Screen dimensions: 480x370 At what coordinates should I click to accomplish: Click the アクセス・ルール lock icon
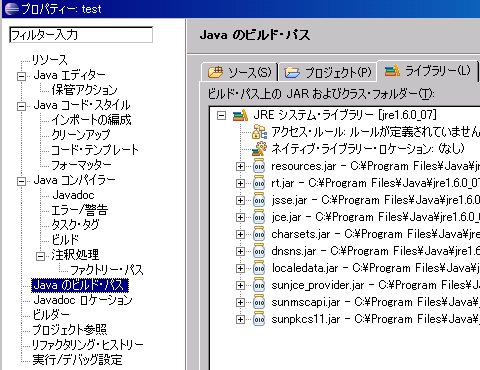click(x=259, y=132)
